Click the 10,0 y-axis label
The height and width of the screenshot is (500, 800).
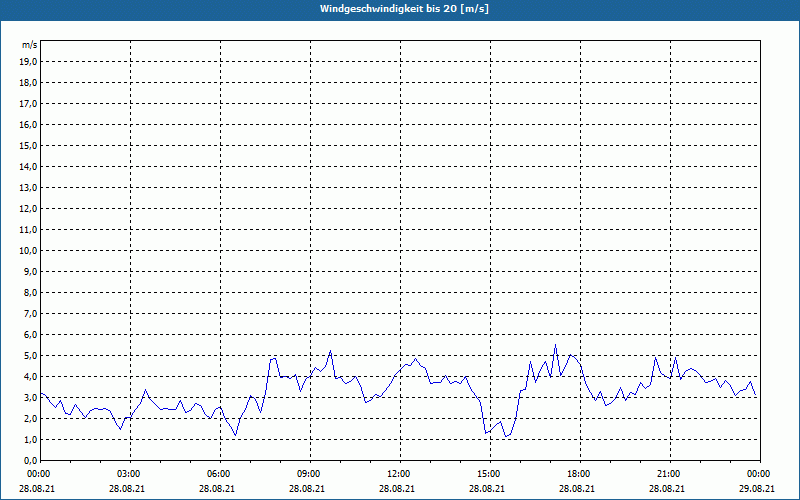(29, 251)
